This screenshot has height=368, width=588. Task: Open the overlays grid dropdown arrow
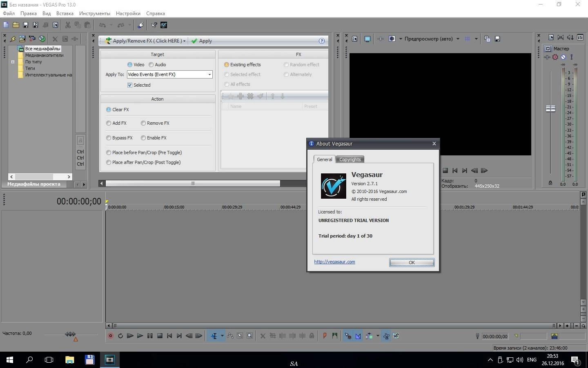pyautogui.click(x=476, y=39)
